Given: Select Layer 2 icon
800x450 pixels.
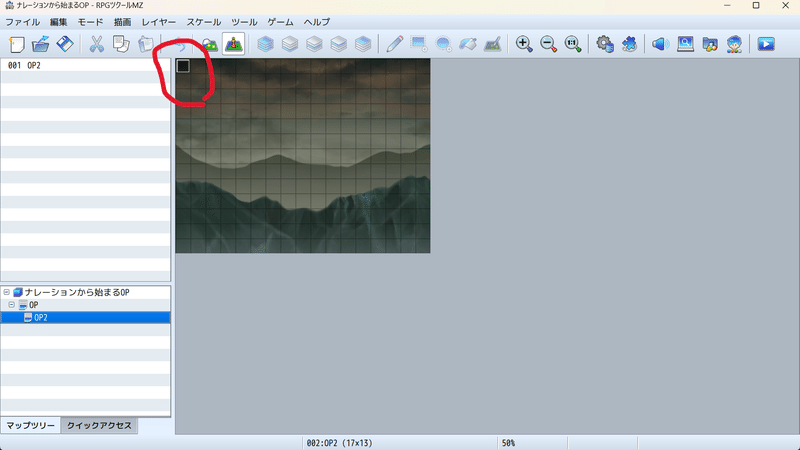Looking at the screenshot, I should [314, 44].
